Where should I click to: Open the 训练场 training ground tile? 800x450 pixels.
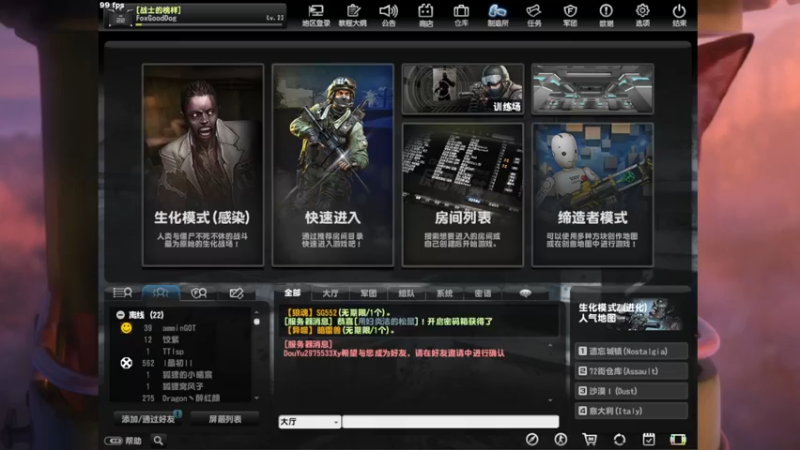(463, 89)
